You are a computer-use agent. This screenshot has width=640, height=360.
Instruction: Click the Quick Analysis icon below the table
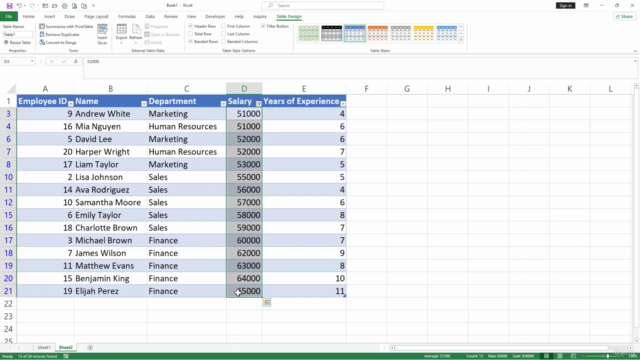click(267, 302)
